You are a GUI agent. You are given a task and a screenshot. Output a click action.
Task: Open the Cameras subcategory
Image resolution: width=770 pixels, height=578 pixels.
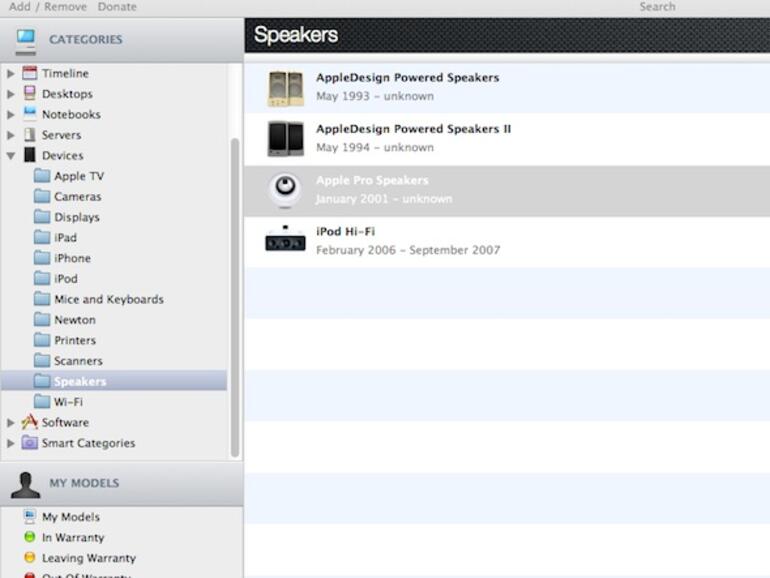coord(78,196)
